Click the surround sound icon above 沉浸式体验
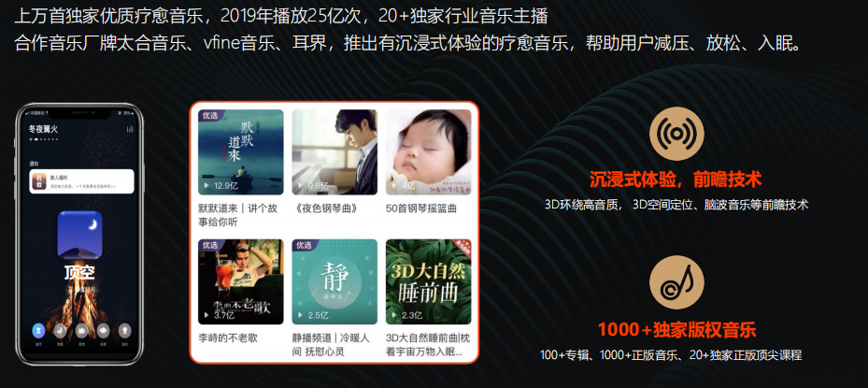 pos(676,134)
